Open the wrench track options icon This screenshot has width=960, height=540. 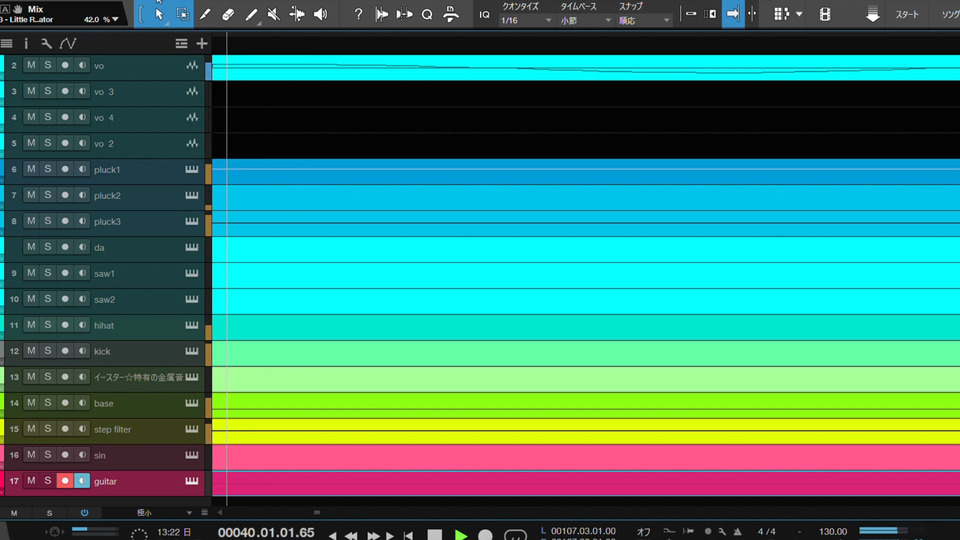pos(46,43)
